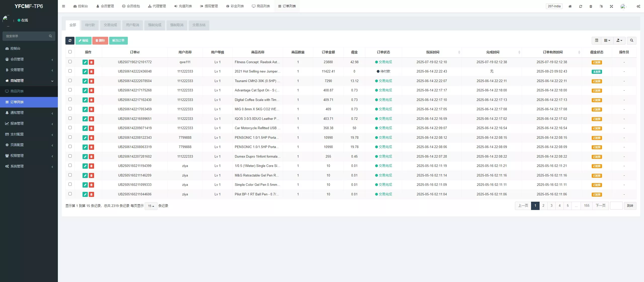Toggle sidebar with hamburger menu icon

click(x=64, y=6)
